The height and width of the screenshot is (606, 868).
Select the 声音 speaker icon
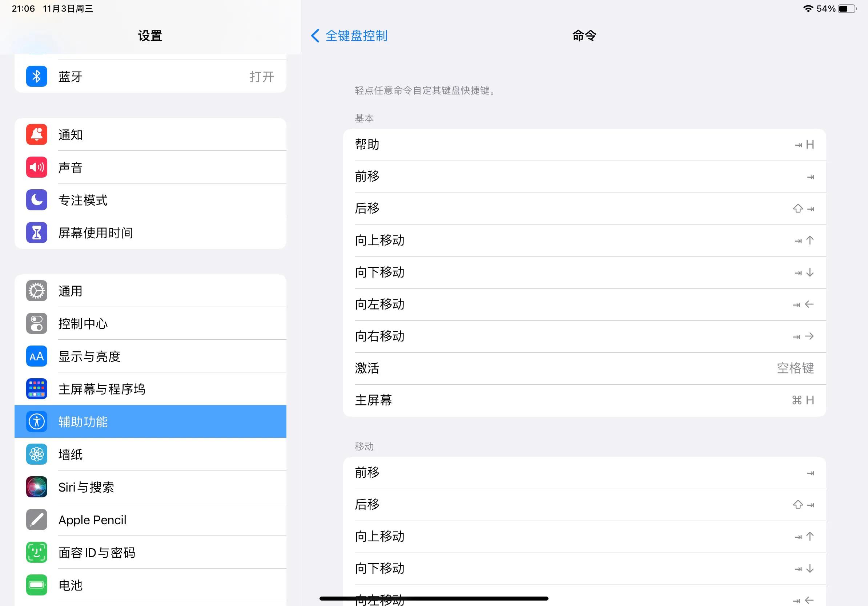tap(36, 167)
